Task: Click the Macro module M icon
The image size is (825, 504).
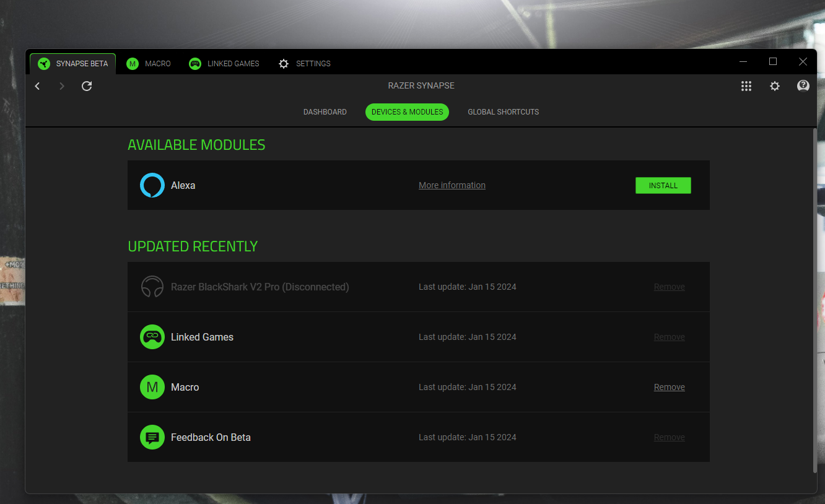Action: 152,387
